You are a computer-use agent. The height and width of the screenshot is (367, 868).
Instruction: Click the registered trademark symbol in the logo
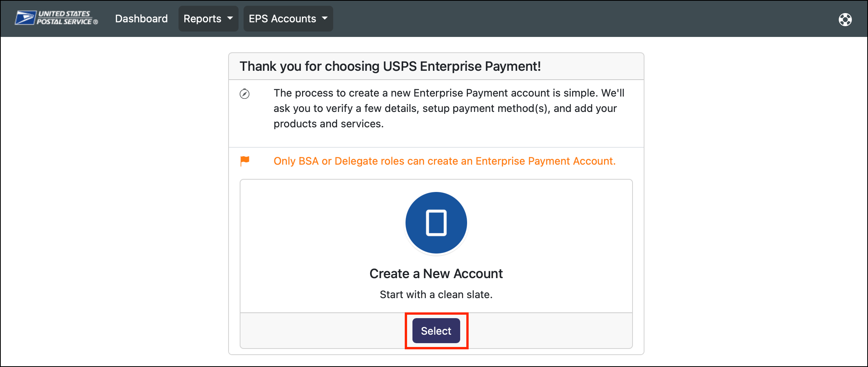point(96,22)
